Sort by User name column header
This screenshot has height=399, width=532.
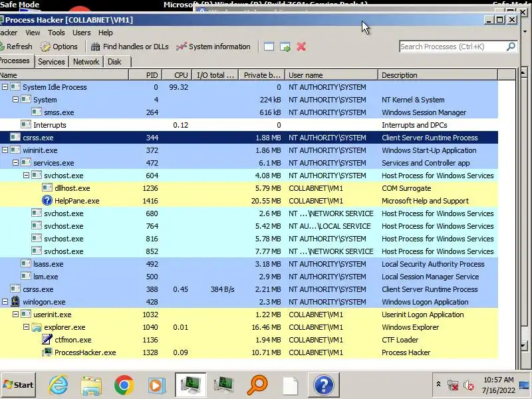click(331, 75)
